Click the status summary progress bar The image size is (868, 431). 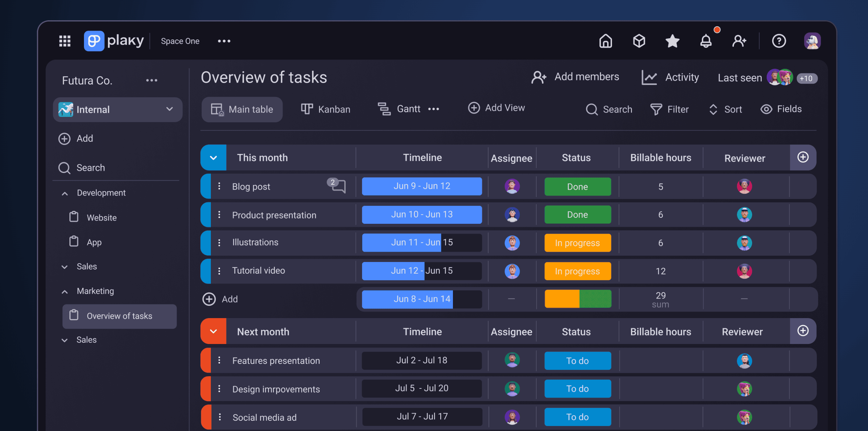(577, 299)
